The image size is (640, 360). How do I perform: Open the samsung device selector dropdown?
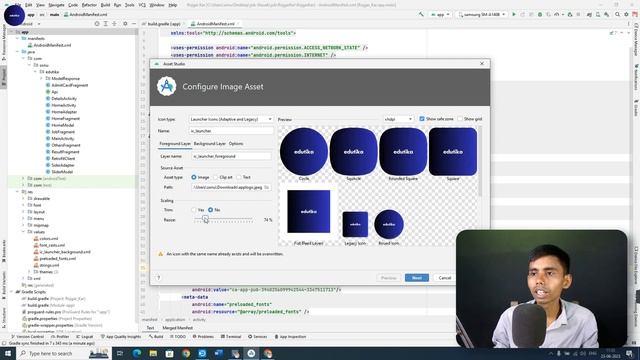[482, 14]
